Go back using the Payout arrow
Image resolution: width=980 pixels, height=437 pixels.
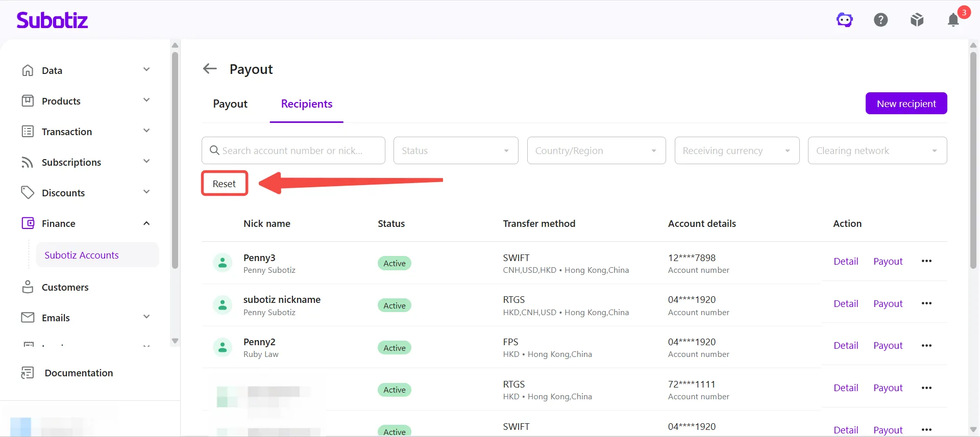(x=210, y=68)
